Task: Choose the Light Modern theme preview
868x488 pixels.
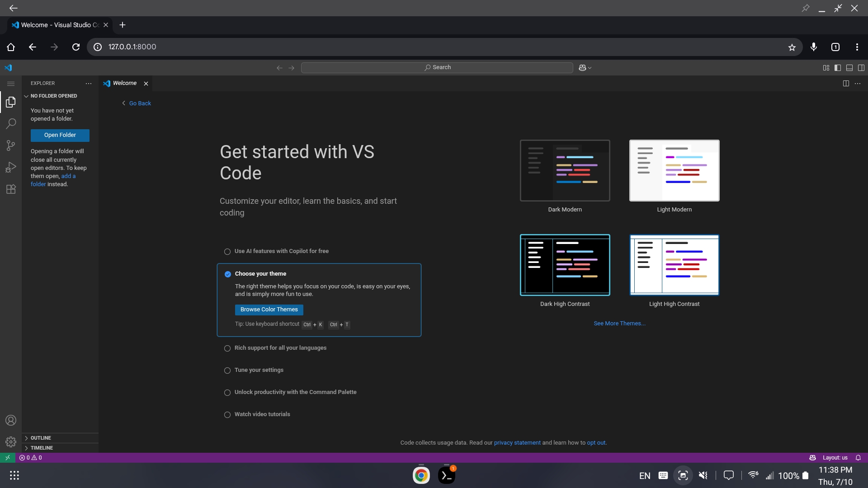Action: (675, 170)
